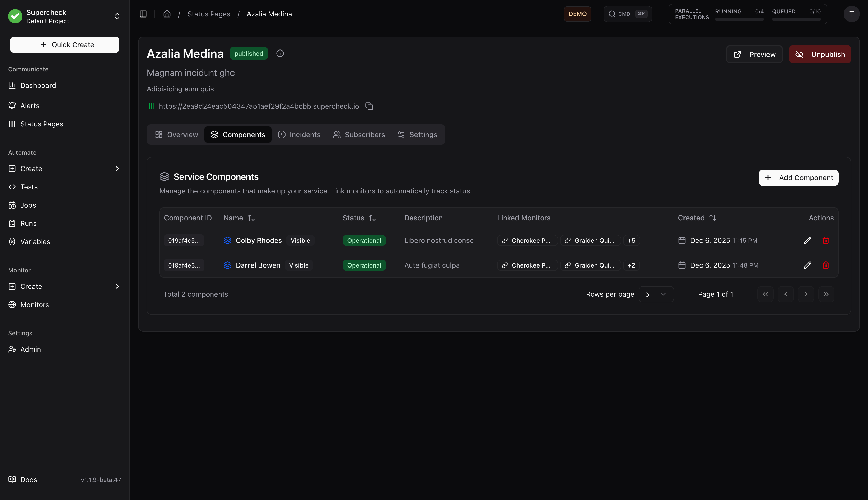Viewport: 868px width, 500px height.
Task: Toggle visibility badge on Darrel Bowen component
Action: tap(298, 265)
